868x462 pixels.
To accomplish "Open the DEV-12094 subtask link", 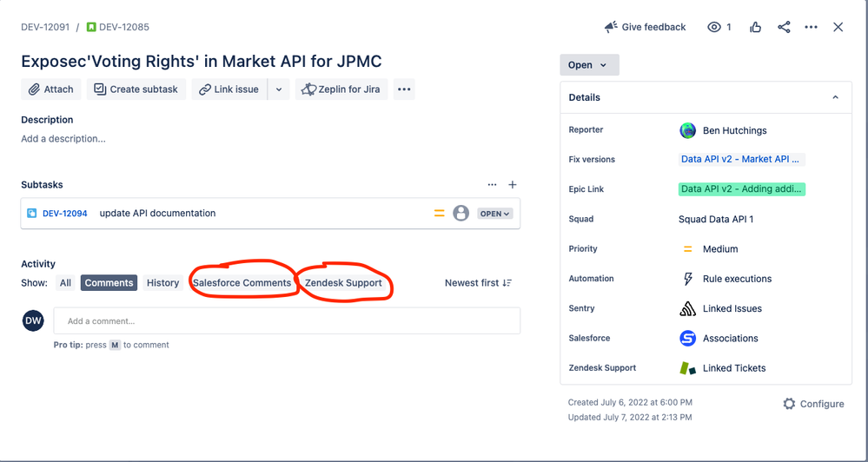I will (65, 213).
